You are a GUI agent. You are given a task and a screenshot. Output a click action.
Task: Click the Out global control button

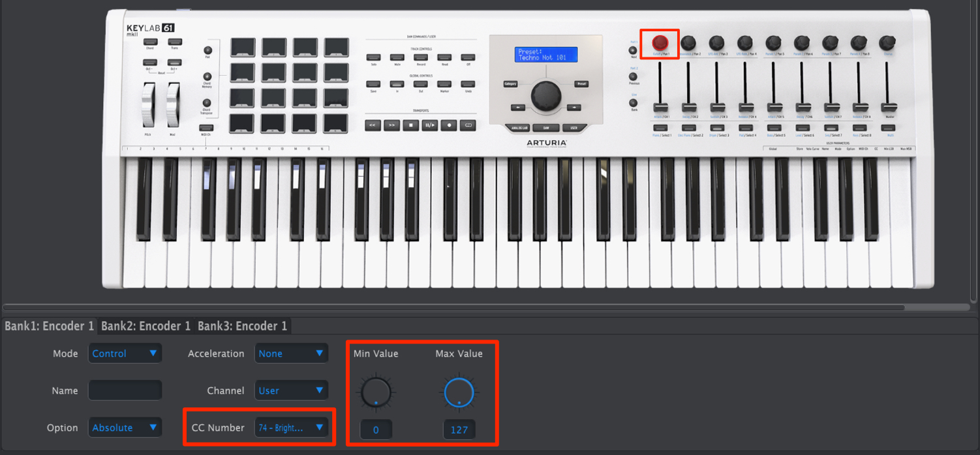[421, 84]
